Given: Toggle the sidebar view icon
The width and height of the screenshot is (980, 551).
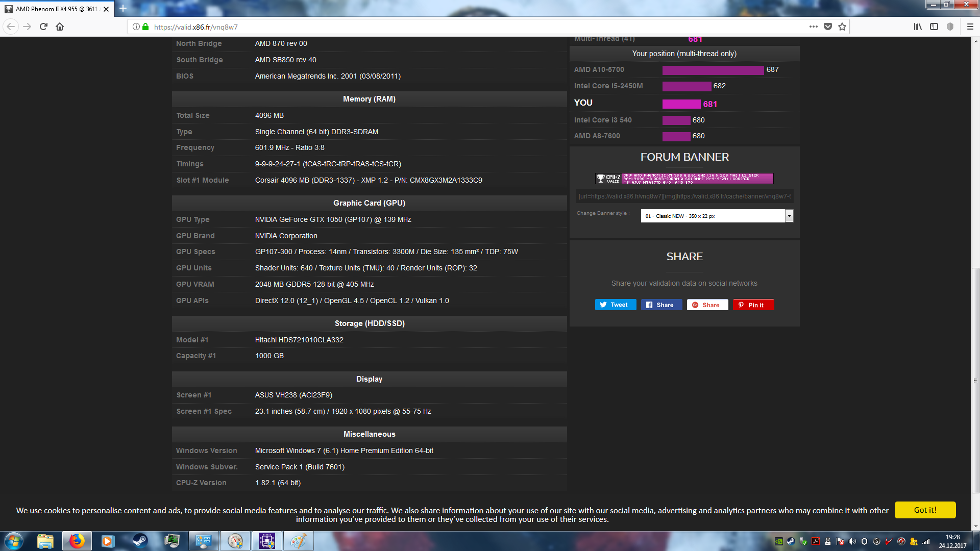Looking at the screenshot, I should (934, 27).
